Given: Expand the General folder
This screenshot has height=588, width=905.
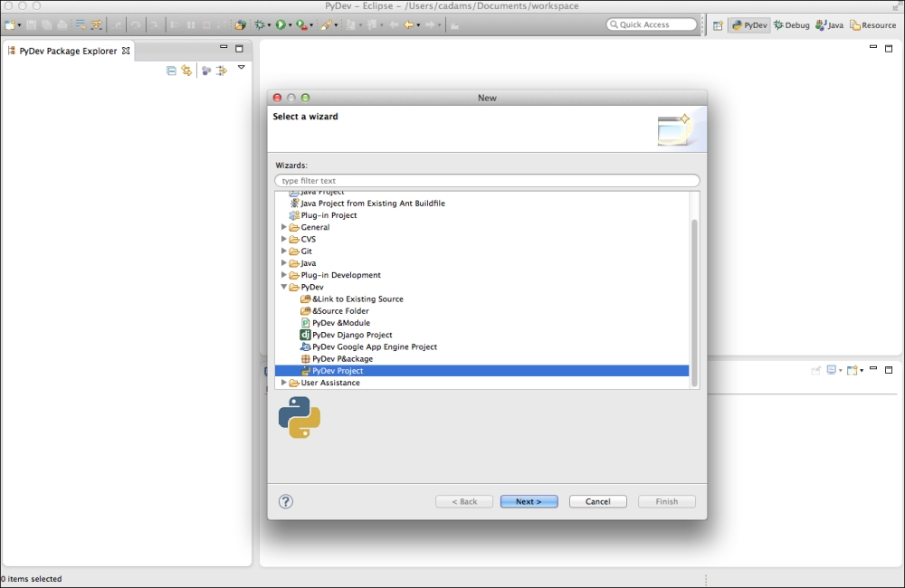Looking at the screenshot, I should tap(283, 227).
